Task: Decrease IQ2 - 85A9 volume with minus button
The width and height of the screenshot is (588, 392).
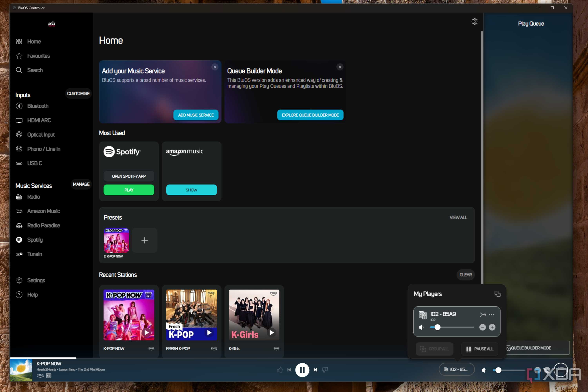Action: coord(482,327)
